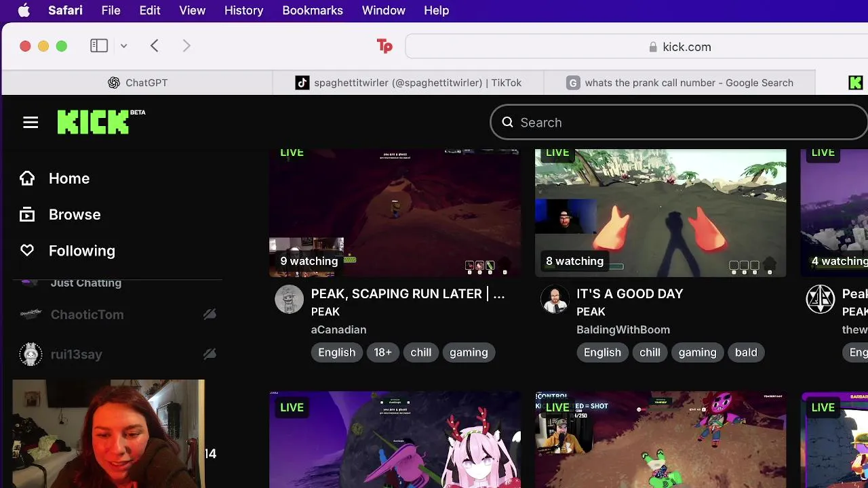Click chill tag on aCanadian's stream

[420, 352]
